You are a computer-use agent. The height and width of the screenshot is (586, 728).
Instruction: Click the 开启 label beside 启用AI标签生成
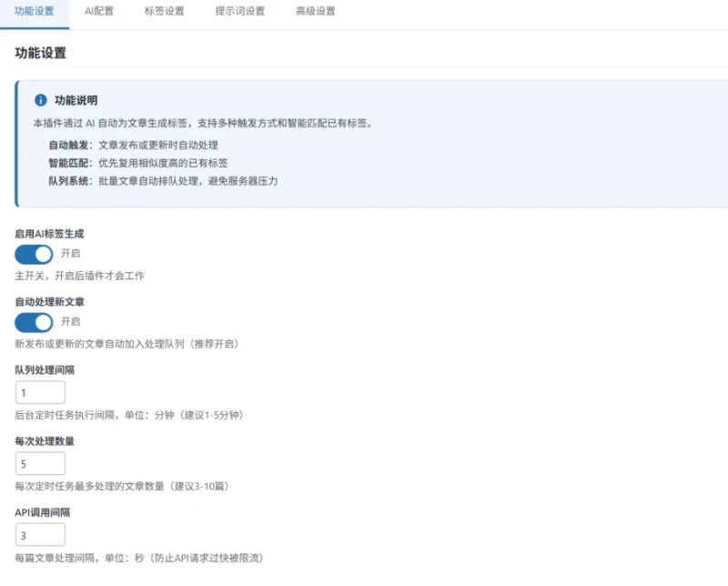point(72,254)
